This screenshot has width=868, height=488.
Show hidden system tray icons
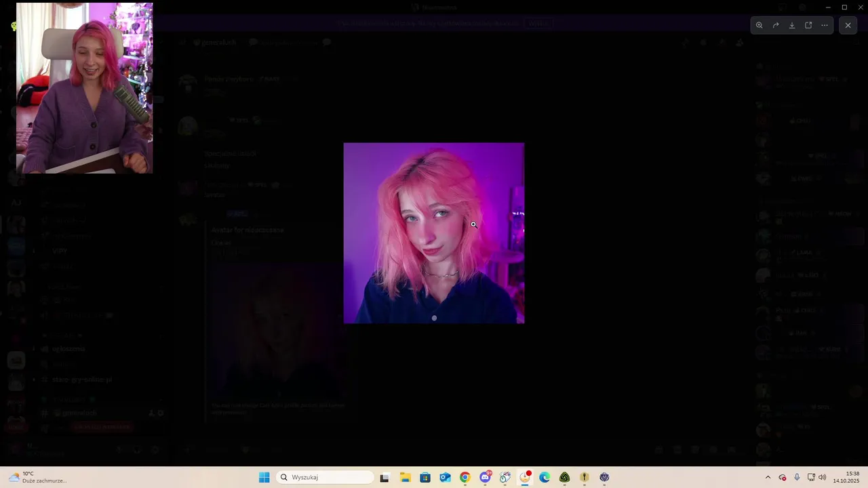(768, 477)
